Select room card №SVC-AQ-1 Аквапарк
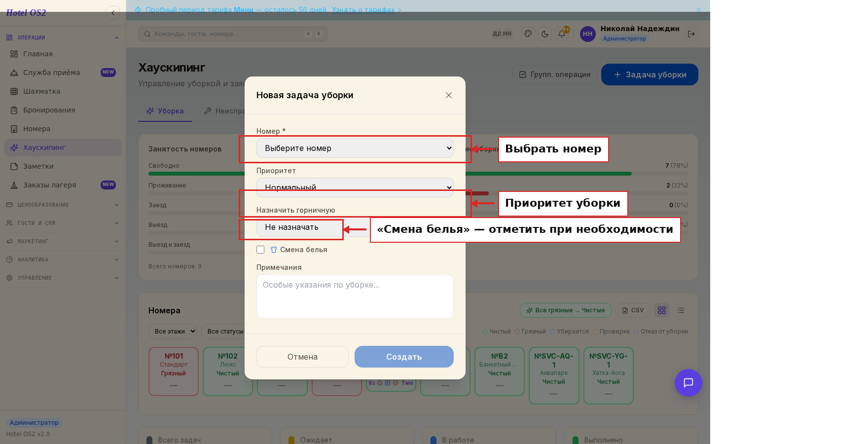This screenshot has height=444, width=868. (x=554, y=375)
